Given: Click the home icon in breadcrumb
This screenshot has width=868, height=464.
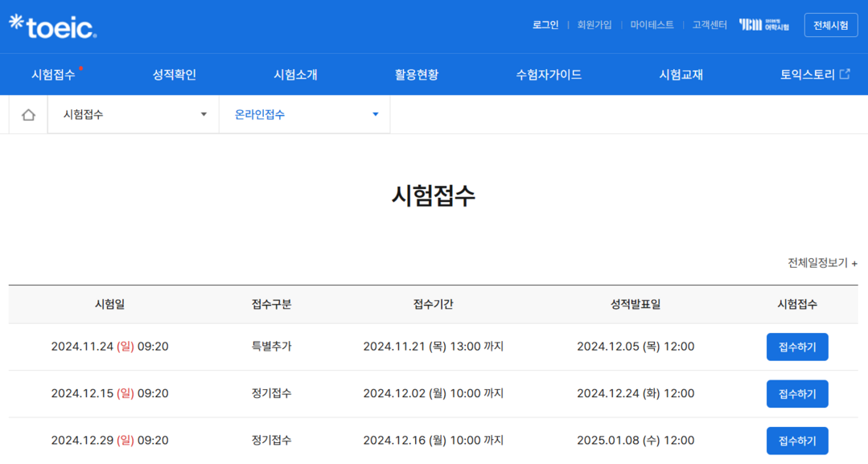Looking at the screenshot, I should (28, 115).
